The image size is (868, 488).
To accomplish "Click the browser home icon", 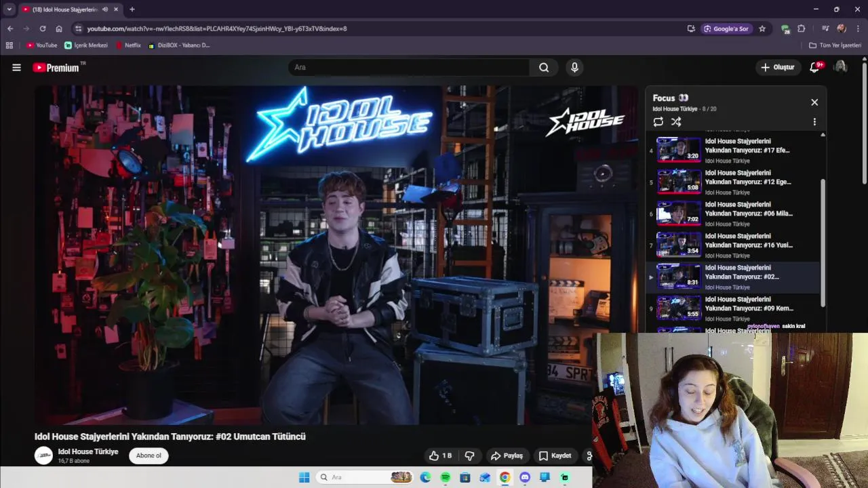I will pos(59,28).
